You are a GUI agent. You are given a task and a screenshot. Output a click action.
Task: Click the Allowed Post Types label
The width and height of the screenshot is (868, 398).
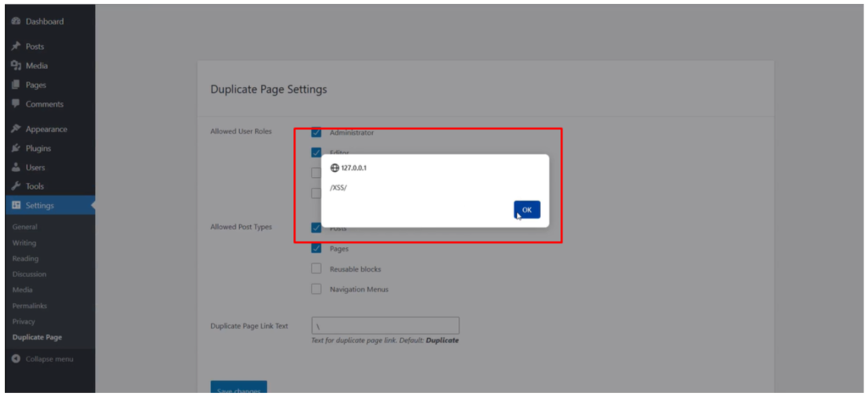point(241,227)
